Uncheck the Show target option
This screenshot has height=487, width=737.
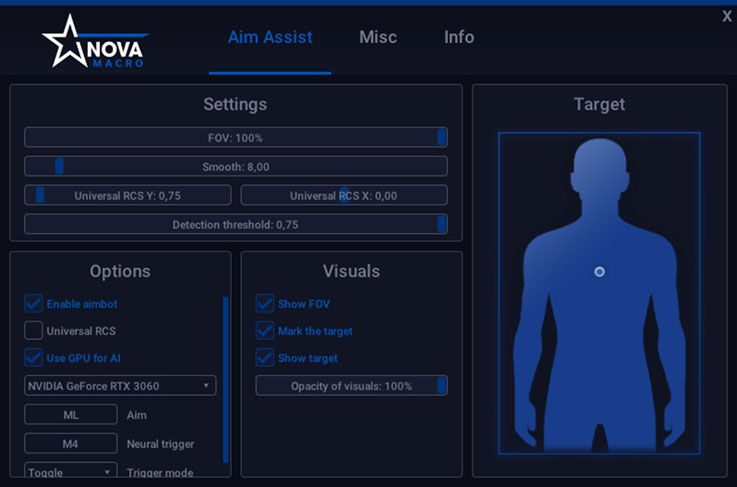265,357
